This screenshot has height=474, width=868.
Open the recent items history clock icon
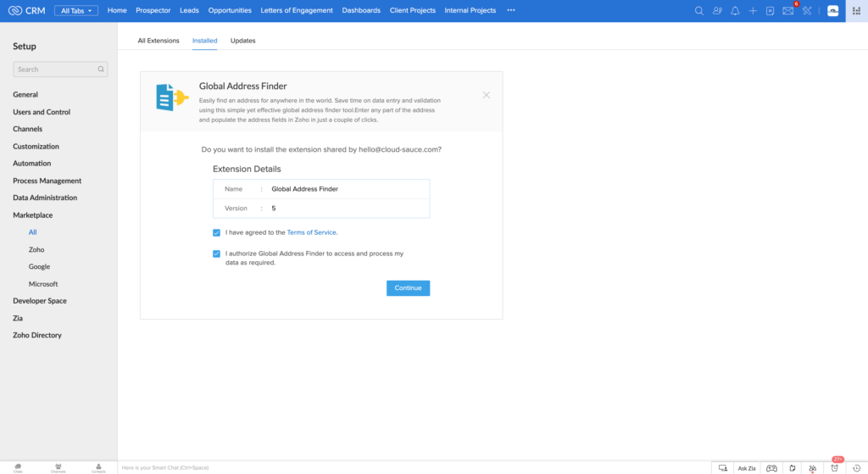pyautogui.click(x=856, y=468)
